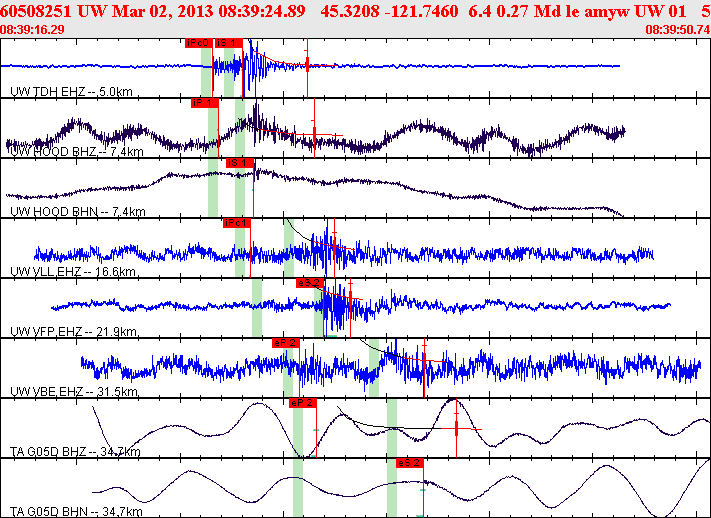Click event ID 60508251 in header
Screen dimensions: 711x518
(36, 11)
